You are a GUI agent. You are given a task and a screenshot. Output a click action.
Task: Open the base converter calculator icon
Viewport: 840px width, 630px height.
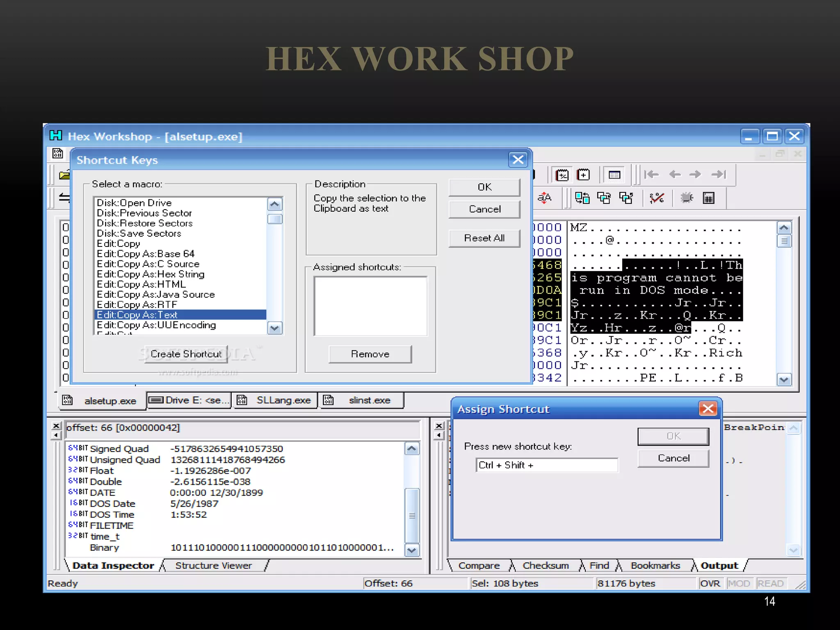coord(708,198)
